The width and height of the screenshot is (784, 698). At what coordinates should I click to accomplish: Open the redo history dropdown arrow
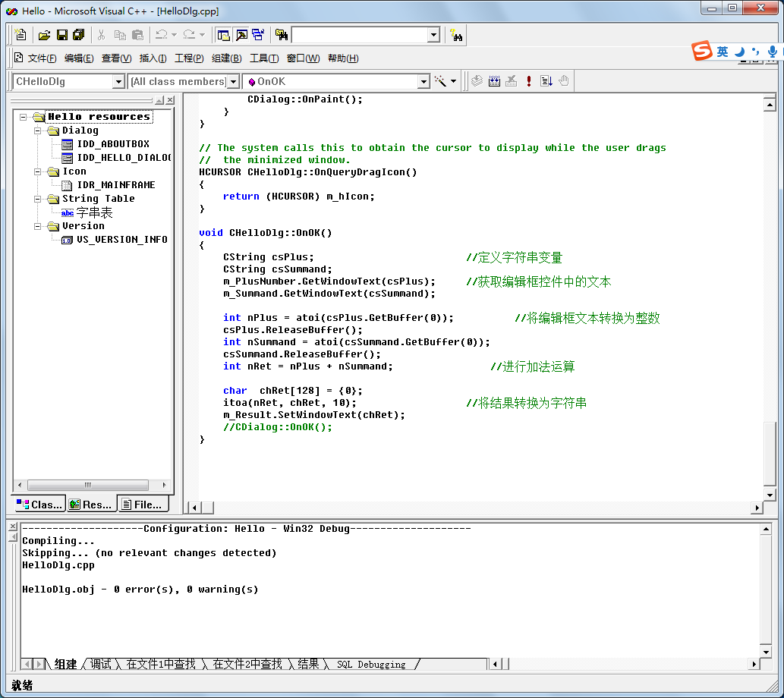click(202, 35)
